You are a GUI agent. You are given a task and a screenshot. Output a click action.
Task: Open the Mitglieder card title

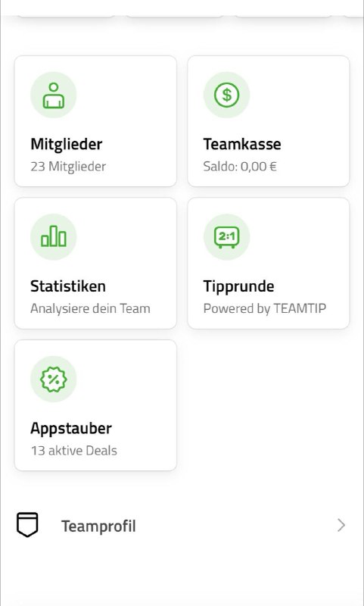point(67,144)
